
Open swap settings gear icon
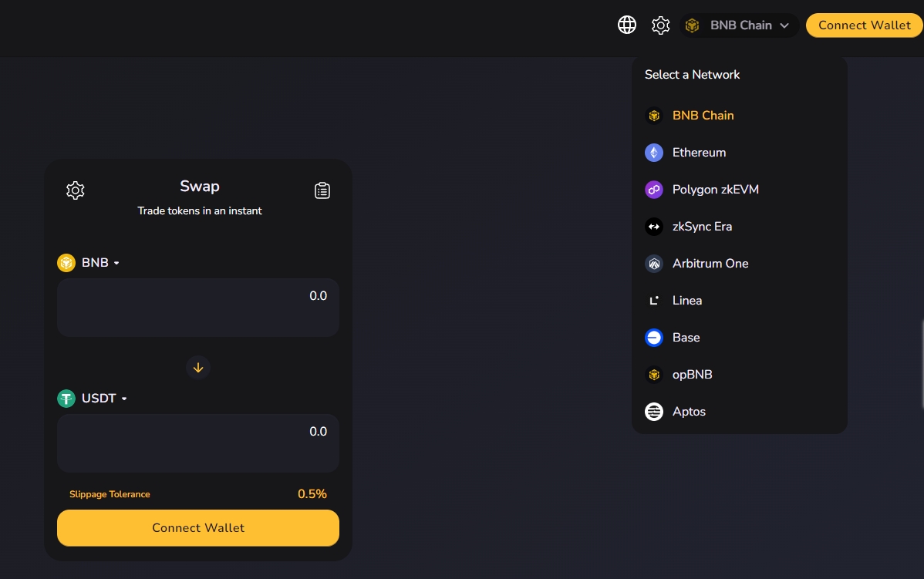coord(75,190)
